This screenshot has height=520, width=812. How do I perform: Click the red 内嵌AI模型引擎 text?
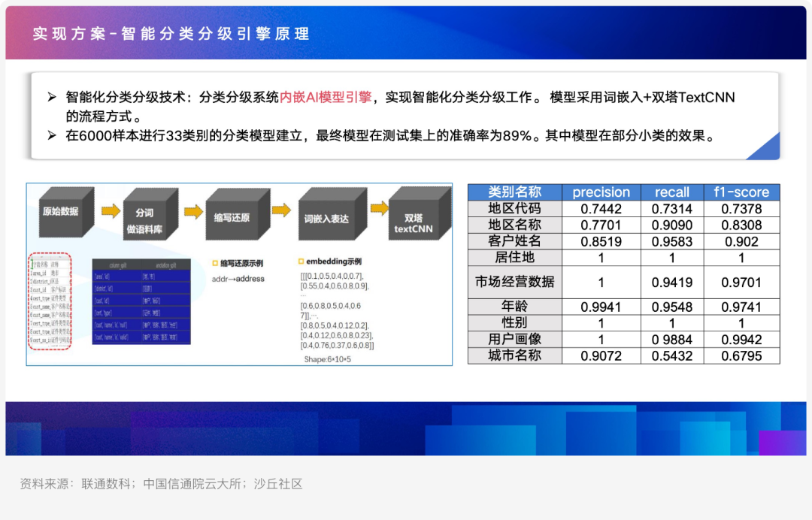point(326,98)
